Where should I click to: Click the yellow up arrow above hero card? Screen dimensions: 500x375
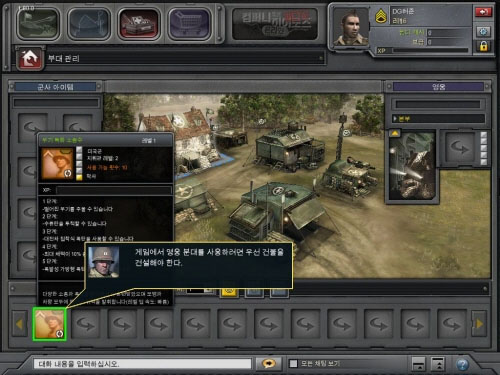[395, 133]
